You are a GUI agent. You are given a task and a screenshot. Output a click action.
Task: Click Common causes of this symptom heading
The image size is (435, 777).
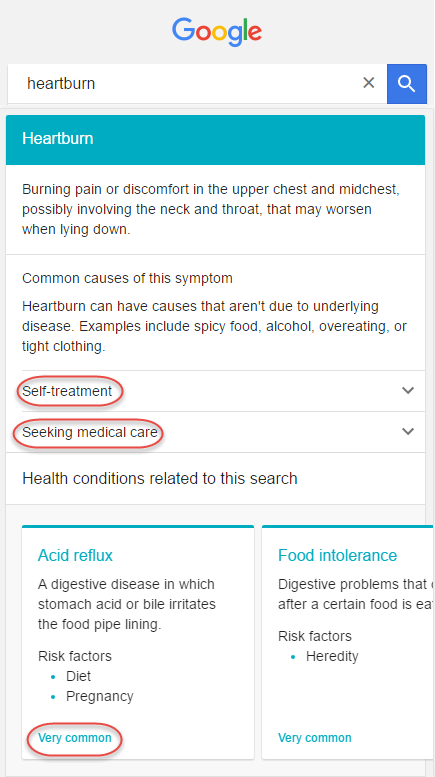click(127, 278)
